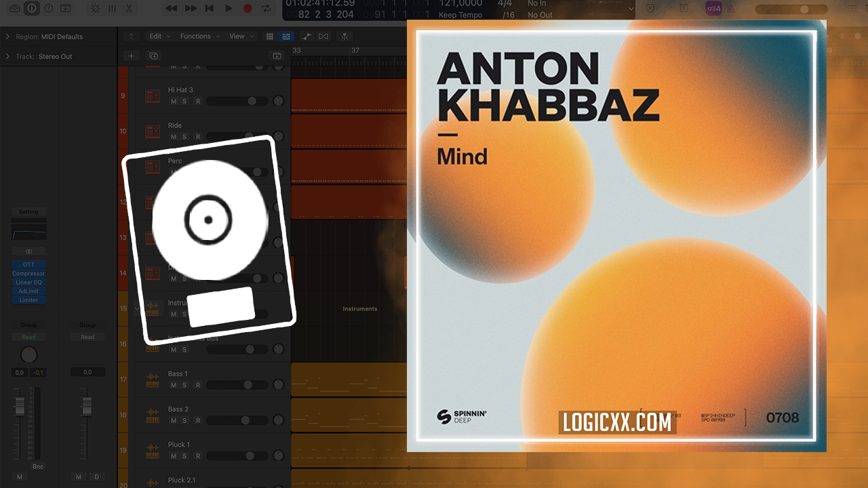The width and height of the screenshot is (868, 488).
Task: Open the Mixer faders icon
Action: pyautogui.click(x=112, y=8)
